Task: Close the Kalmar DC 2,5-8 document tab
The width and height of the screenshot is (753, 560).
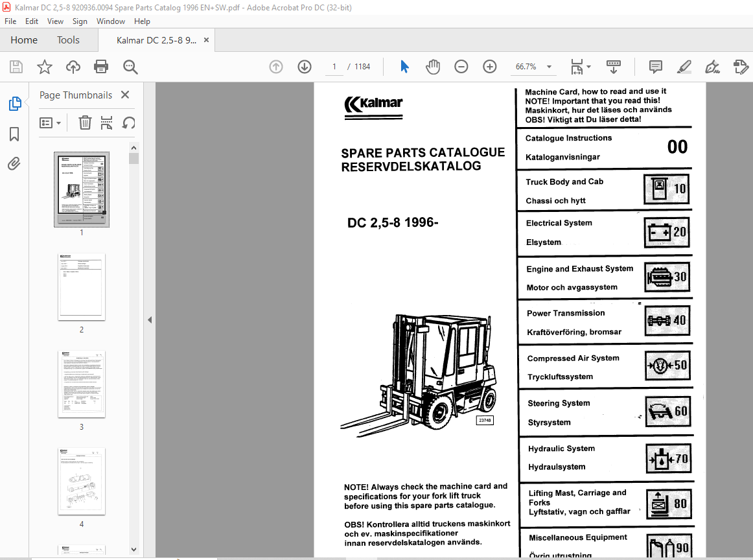Action: pyautogui.click(x=207, y=40)
